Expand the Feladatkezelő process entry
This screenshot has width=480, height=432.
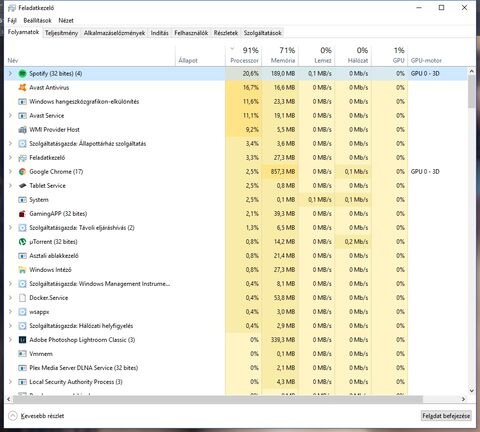pos(10,157)
